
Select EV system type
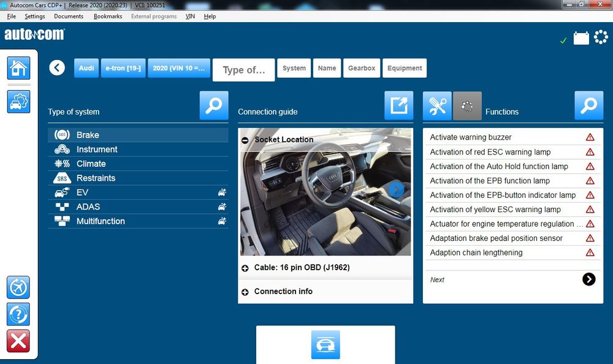coord(138,192)
